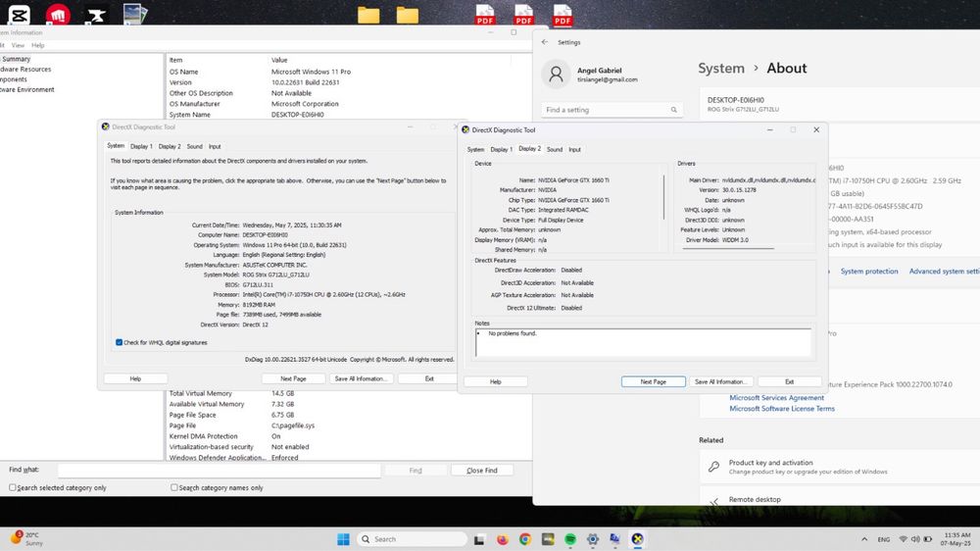Click Save All Information in NVIDIA window
Viewport: 980px width, 551px height.
tap(720, 381)
